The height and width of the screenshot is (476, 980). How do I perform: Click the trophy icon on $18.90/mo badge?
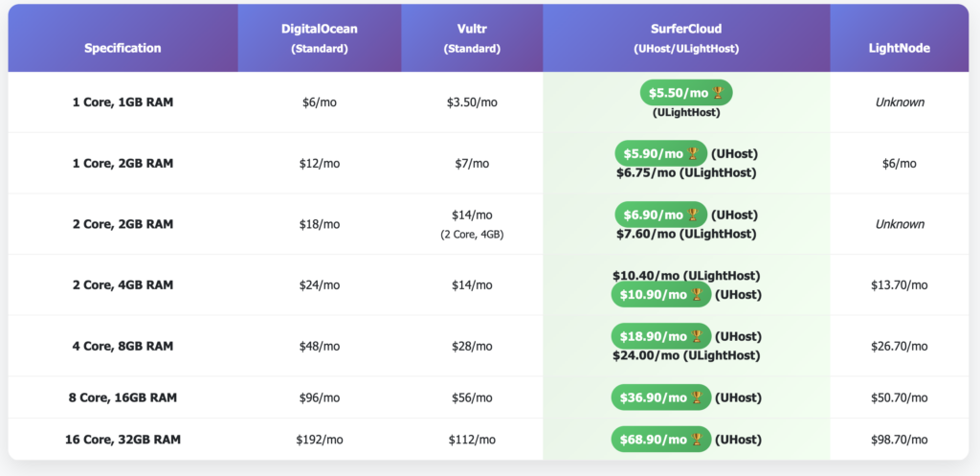point(697,336)
